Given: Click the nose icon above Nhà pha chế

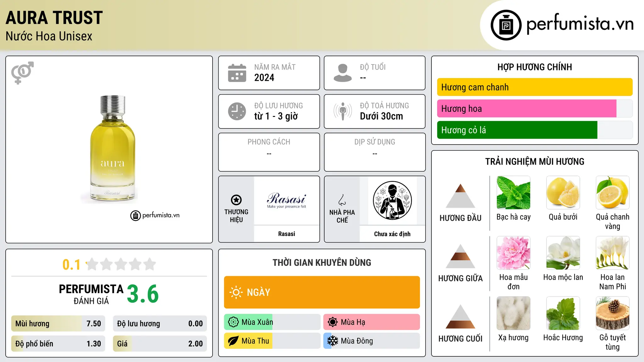Looking at the screenshot, I should tap(342, 200).
